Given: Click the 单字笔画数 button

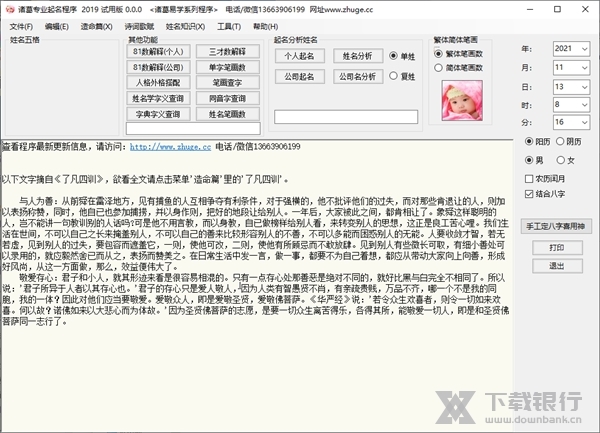Looking at the screenshot, I should 228,67.
